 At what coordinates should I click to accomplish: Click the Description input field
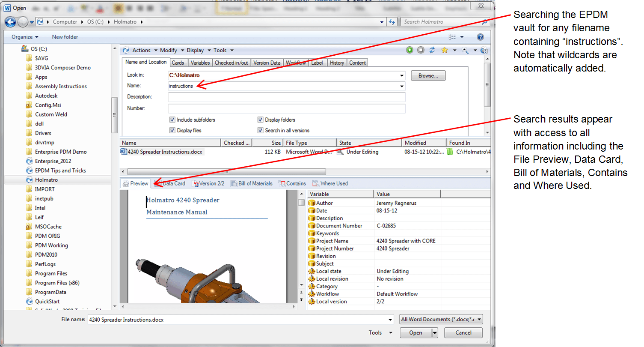point(286,97)
